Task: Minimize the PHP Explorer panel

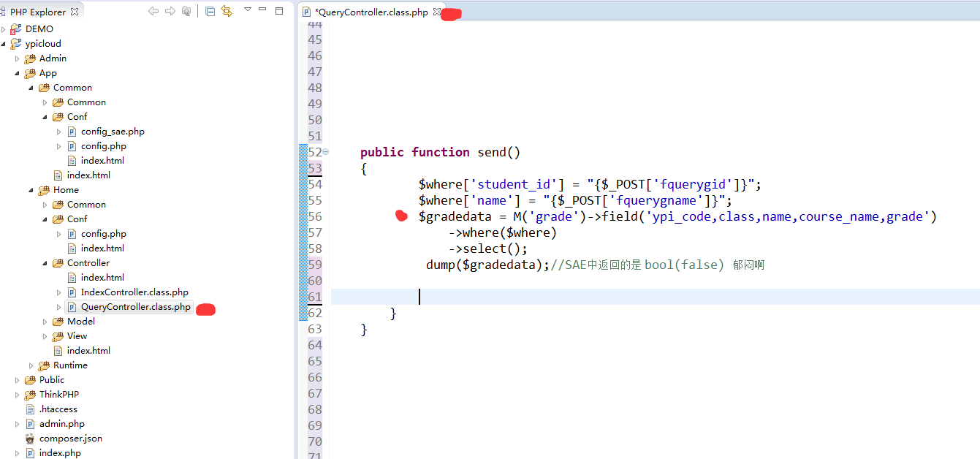Action: click(x=263, y=11)
